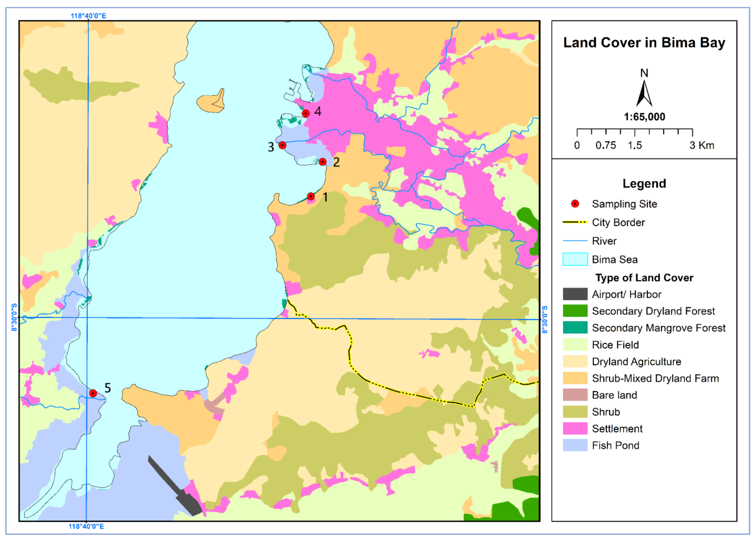Click sampling site 2 red marker

pyautogui.click(x=322, y=162)
